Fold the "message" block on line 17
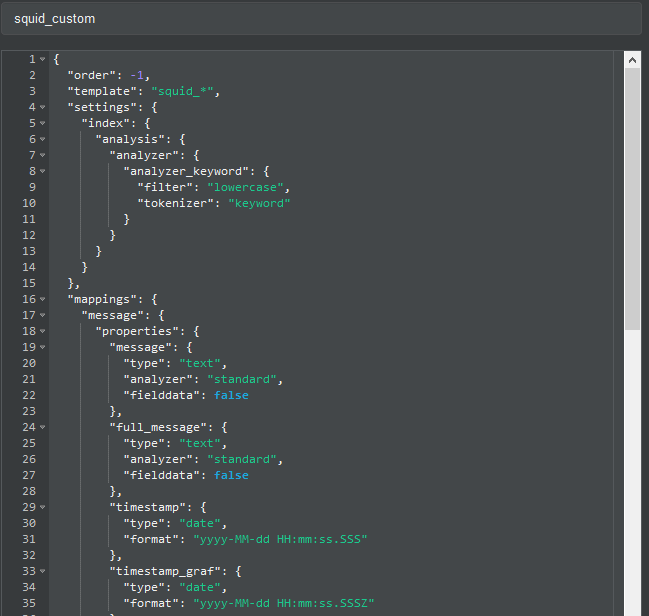 [x=43, y=315]
